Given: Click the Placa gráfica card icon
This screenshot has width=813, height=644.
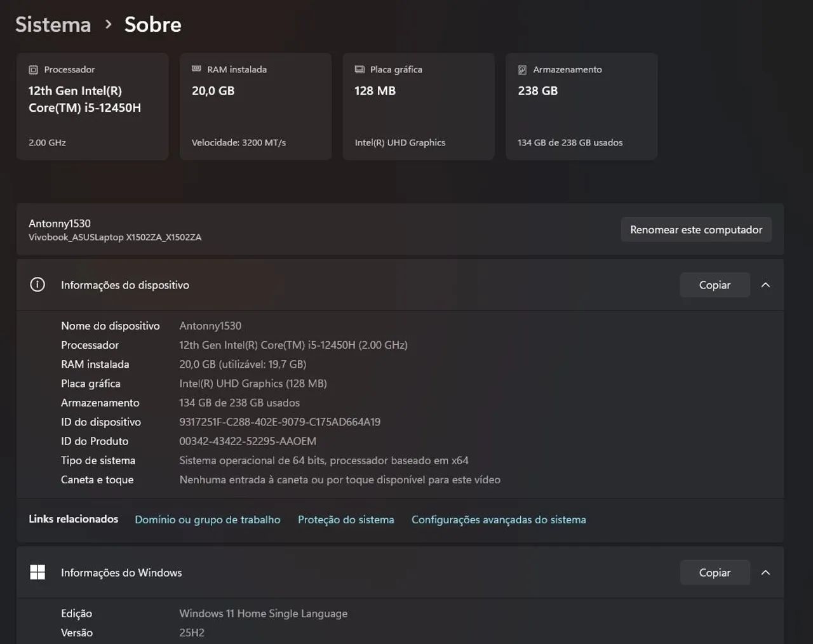Looking at the screenshot, I should point(359,69).
